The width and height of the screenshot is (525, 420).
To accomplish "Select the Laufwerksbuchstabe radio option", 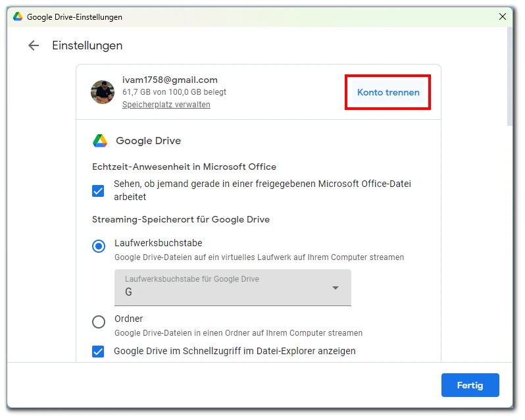I will click(99, 246).
